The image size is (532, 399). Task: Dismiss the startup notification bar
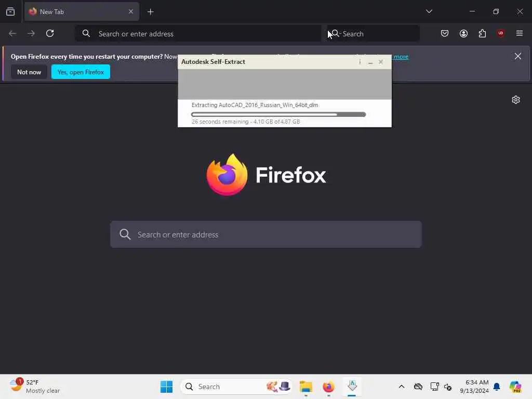(x=517, y=56)
